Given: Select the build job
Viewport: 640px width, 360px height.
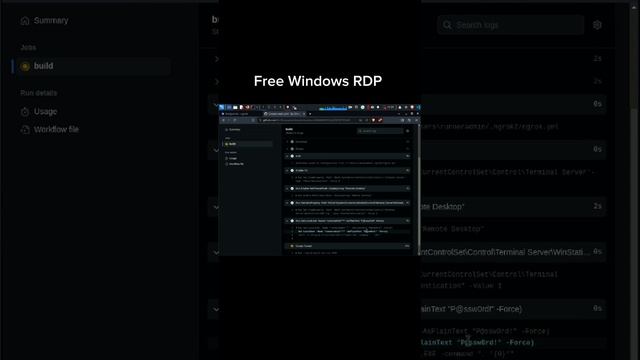Looking at the screenshot, I should pos(92,66).
